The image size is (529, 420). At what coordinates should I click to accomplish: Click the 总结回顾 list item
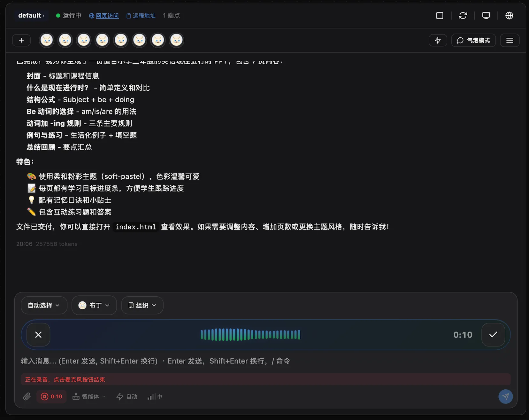(x=59, y=147)
